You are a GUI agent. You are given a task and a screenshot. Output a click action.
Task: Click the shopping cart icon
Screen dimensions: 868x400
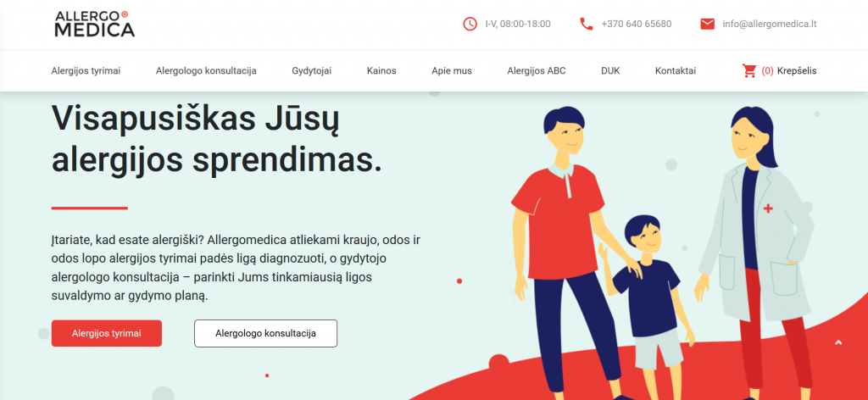749,71
